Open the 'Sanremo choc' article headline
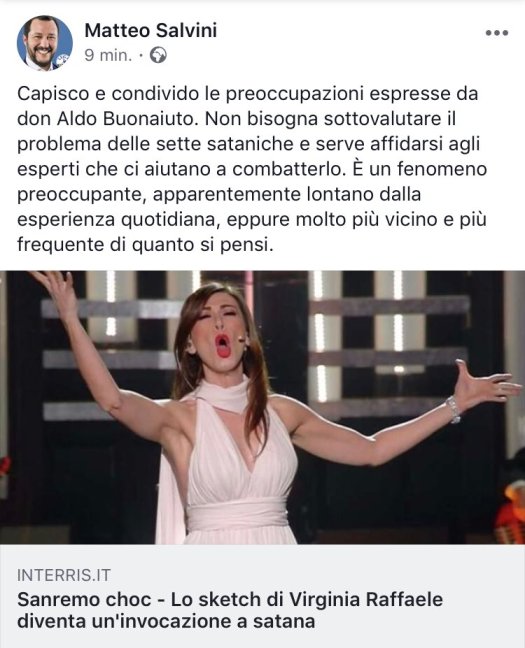Screen dimensions: 525x648 coord(230,610)
